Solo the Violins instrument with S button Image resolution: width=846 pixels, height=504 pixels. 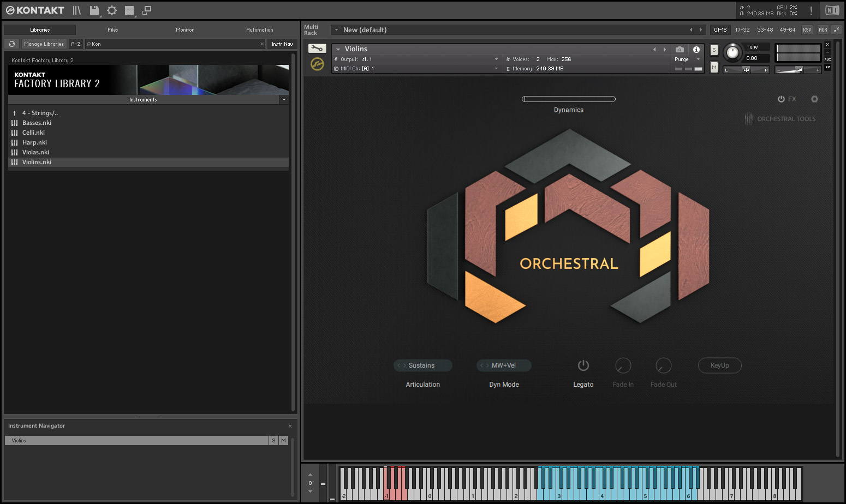714,50
